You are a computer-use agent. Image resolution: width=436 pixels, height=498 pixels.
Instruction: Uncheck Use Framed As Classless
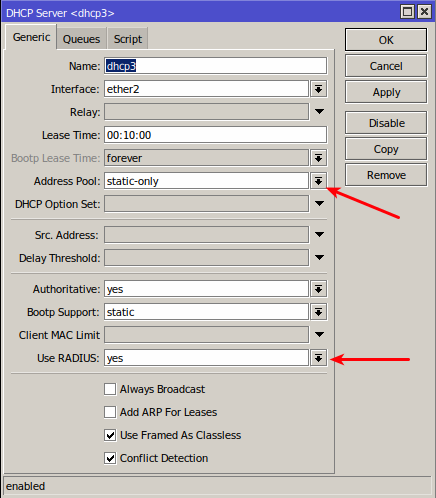(110, 435)
